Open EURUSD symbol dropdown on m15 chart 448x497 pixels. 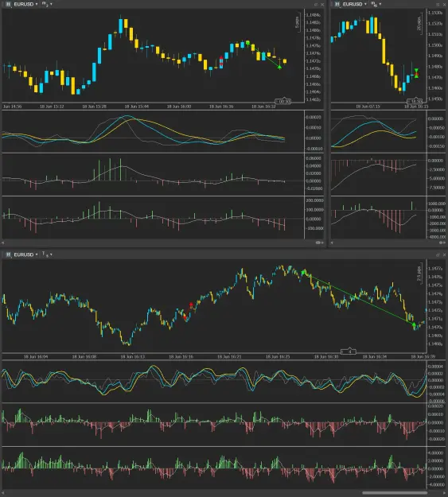tap(355, 4)
